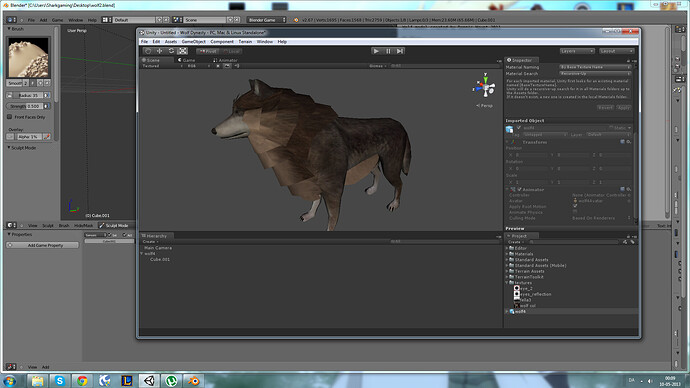Image resolution: width=690 pixels, height=388 pixels.
Task: Adjust the brush Strength slider in Blender
Action: [28, 106]
